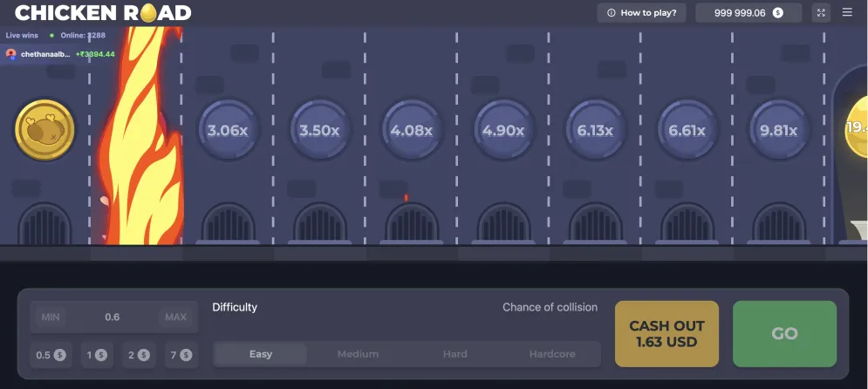Select the 9.81x multiplier coin
Viewport: 868px width, 389px height.
click(x=779, y=130)
